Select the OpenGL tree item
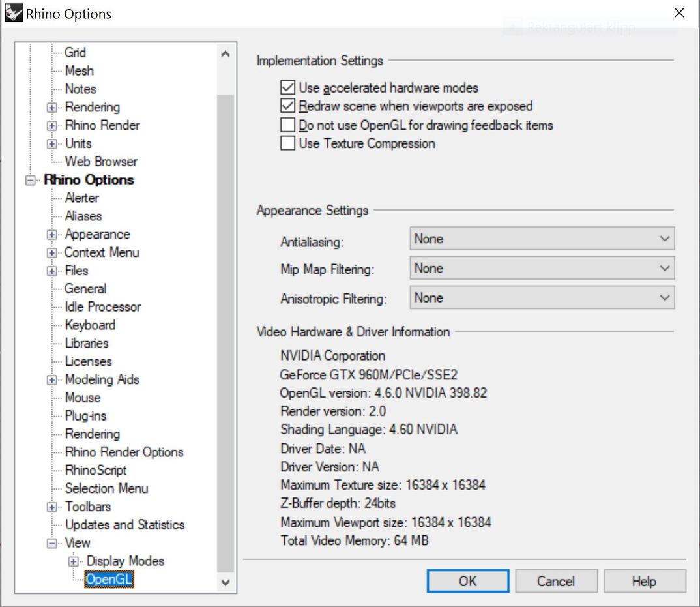Screen dimensions: 700x607 click(x=109, y=580)
